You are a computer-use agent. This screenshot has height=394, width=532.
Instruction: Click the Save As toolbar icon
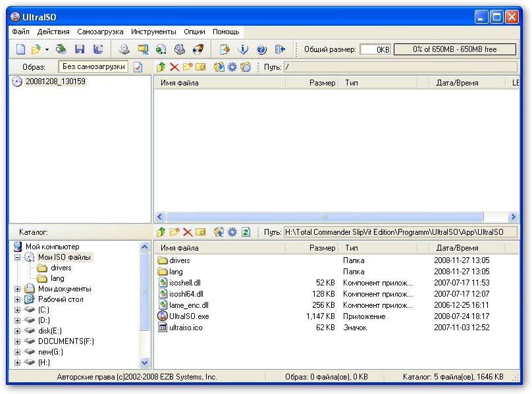98,49
